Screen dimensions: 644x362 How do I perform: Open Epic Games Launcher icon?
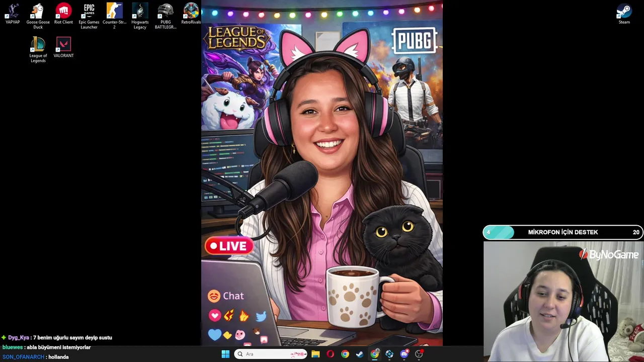pyautogui.click(x=89, y=16)
